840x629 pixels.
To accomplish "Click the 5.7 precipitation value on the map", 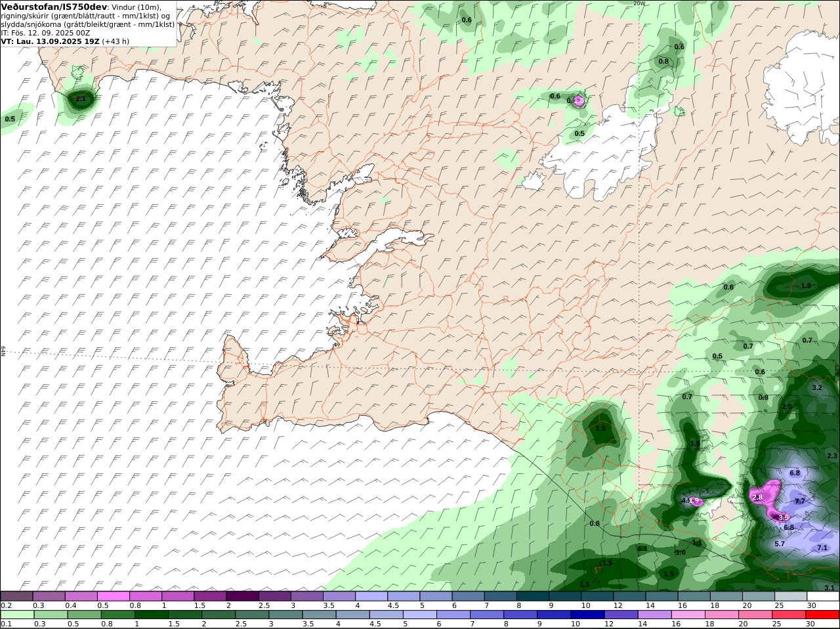I will pyautogui.click(x=780, y=544).
